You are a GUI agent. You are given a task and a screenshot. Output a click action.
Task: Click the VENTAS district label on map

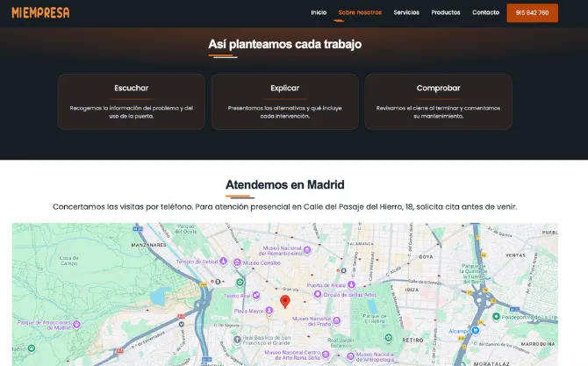(x=516, y=255)
